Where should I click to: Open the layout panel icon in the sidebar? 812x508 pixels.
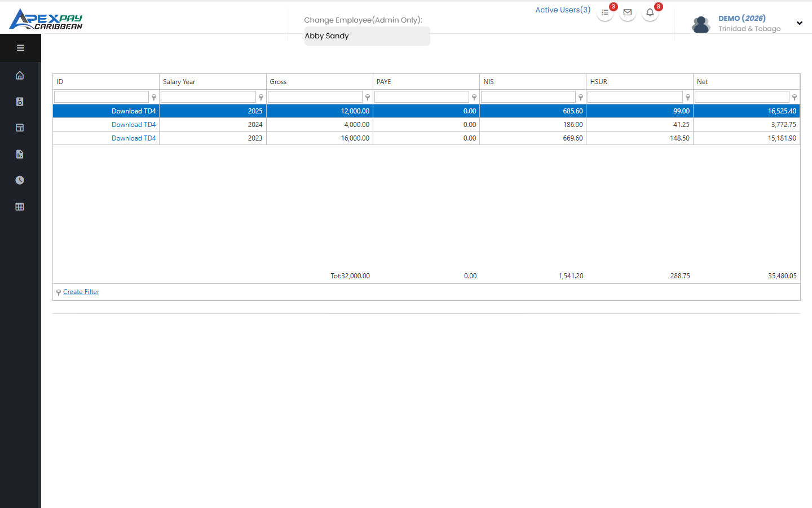pyautogui.click(x=20, y=128)
